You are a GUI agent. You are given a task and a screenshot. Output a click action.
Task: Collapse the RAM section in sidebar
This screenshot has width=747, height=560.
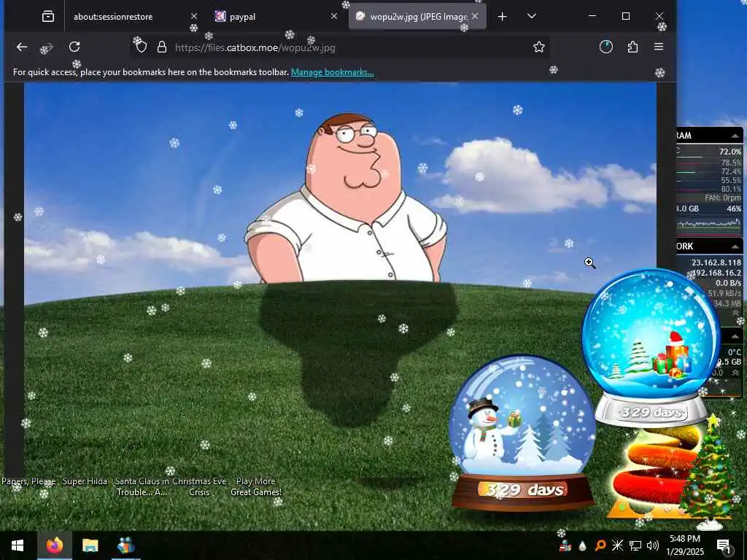(735, 136)
